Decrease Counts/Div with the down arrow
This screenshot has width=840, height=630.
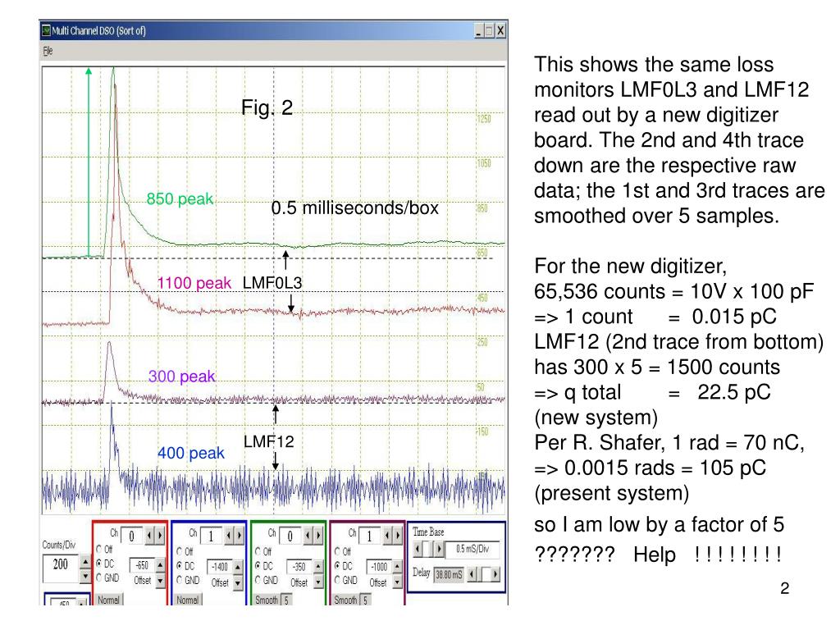click(85, 577)
